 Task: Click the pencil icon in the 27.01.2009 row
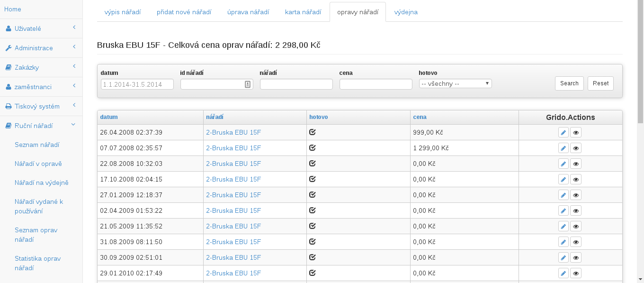tap(563, 195)
